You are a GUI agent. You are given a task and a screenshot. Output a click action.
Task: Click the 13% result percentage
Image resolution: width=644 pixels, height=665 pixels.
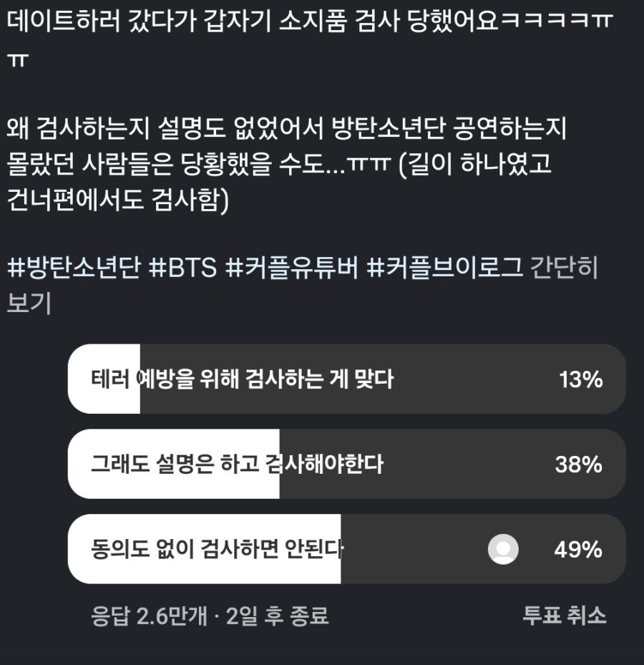pos(580,379)
